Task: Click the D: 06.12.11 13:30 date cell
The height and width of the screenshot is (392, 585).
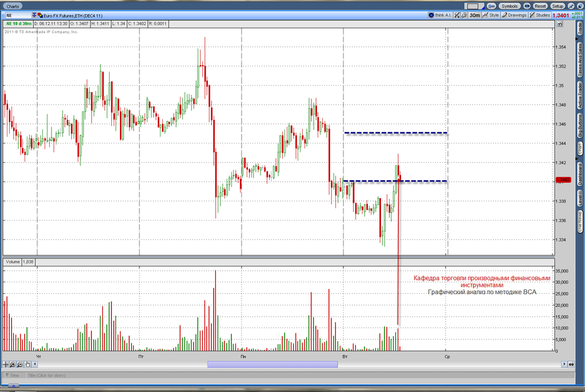Action: click(51, 23)
